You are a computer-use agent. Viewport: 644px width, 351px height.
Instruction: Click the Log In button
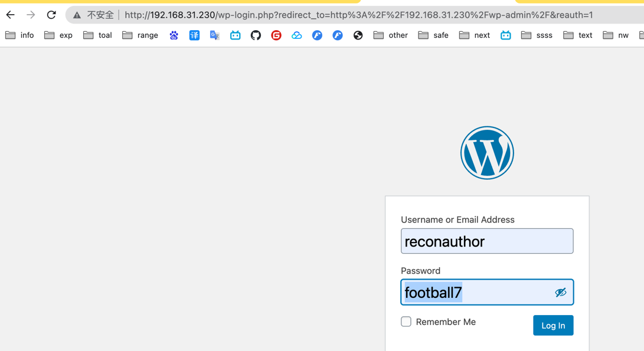click(x=553, y=326)
